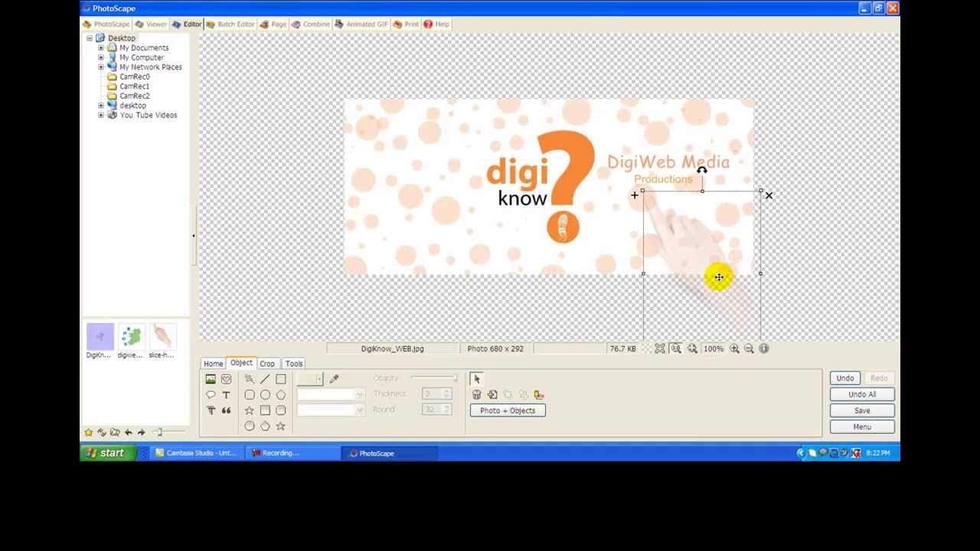Click the fit-to-window zoom icon
The width and height of the screenshot is (980, 551).
tap(660, 349)
